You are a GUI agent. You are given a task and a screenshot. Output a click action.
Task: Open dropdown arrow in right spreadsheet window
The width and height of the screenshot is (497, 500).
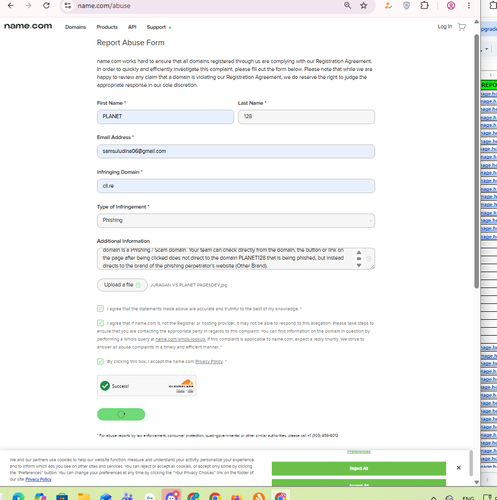coord(487,49)
